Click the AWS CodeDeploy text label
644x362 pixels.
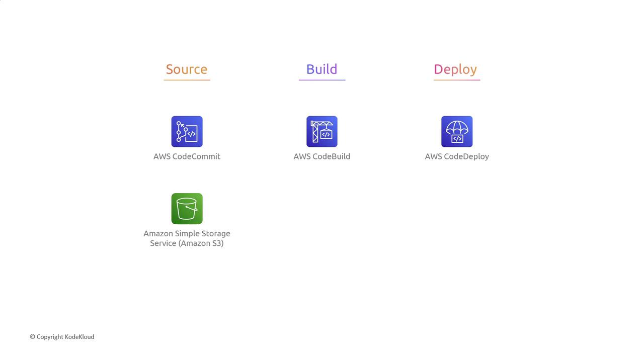[x=457, y=156]
